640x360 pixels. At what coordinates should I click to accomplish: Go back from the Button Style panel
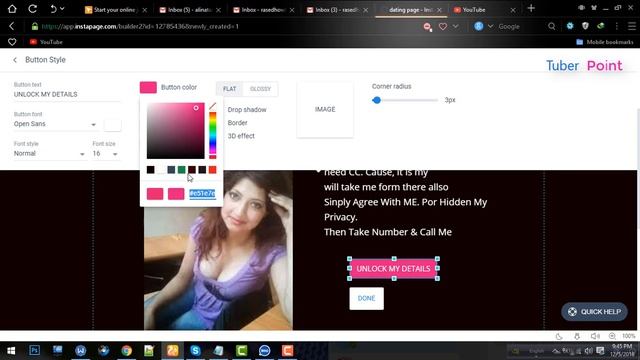click(x=15, y=60)
